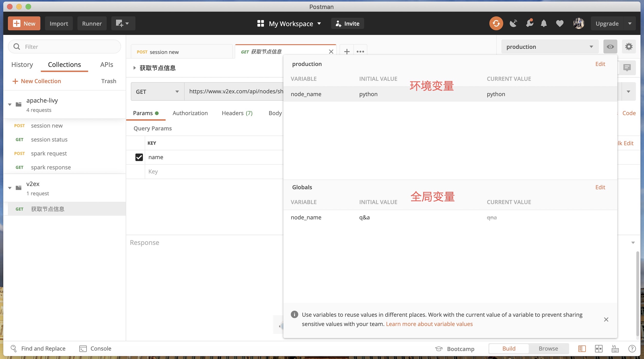Switch to the APIs tab
Image resolution: width=644 pixels, height=359 pixels.
point(107,64)
